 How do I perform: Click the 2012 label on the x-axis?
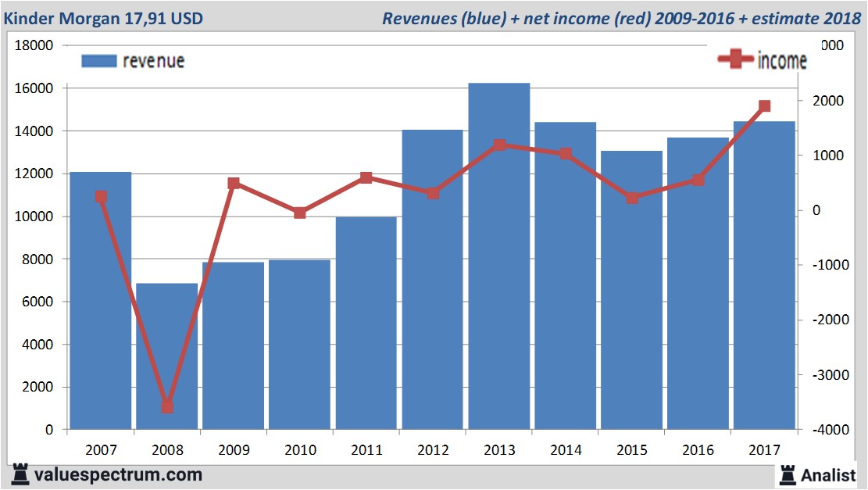click(433, 449)
